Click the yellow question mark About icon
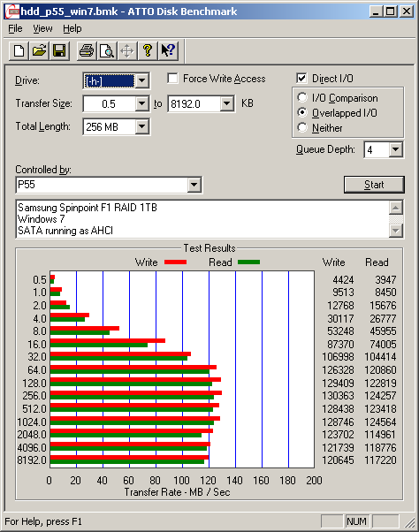This screenshot has width=419, height=532. pos(148,51)
